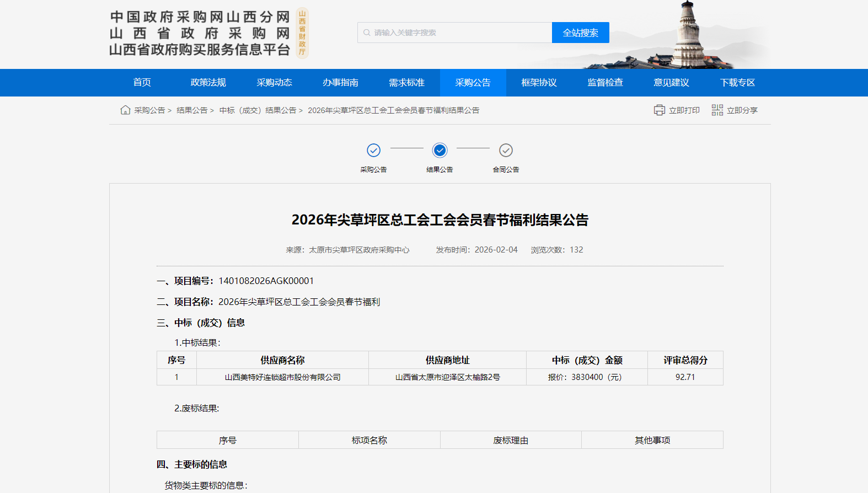Go to 采购动态 in the navigation bar
This screenshot has width=868, height=493.
[x=275, y=83]
